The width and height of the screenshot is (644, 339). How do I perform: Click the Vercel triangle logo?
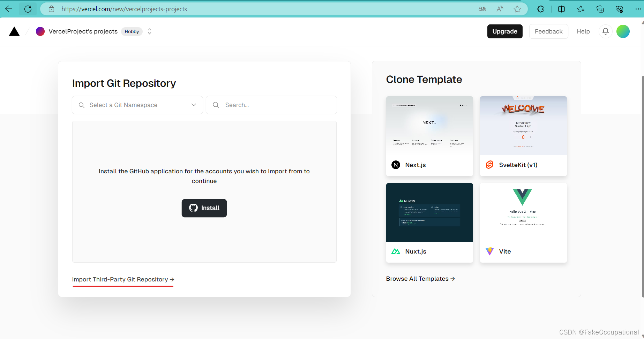(x=14, y=31)
